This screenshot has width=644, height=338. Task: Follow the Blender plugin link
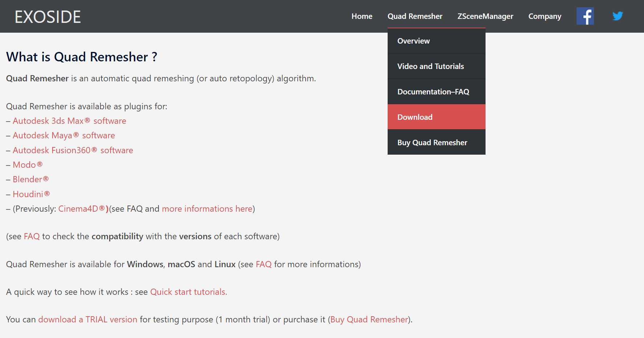pos(30,179)
